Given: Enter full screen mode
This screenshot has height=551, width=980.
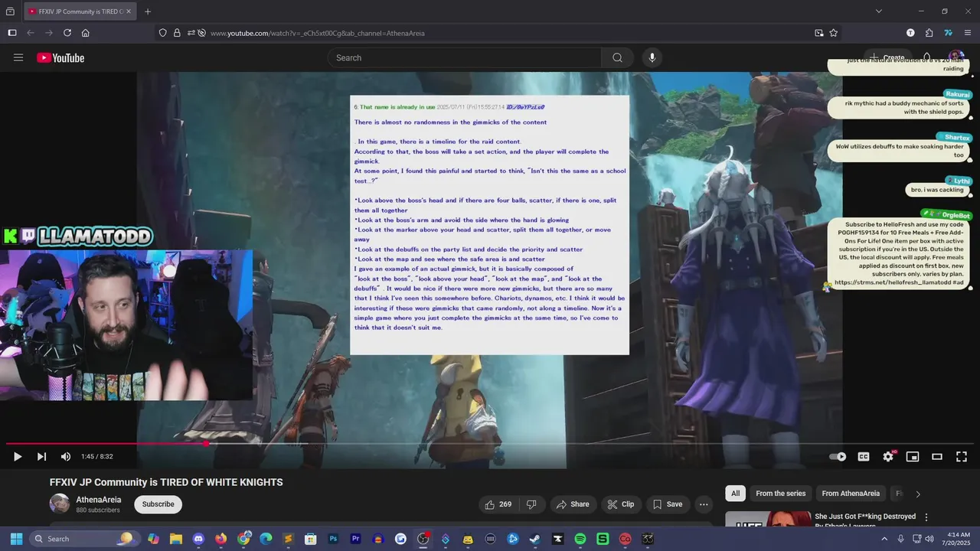Looking at the screenshot, I should pos(962,457).
